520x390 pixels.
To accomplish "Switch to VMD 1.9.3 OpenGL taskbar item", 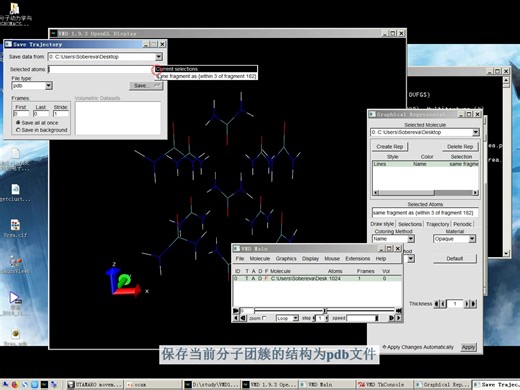I will 269,384.
